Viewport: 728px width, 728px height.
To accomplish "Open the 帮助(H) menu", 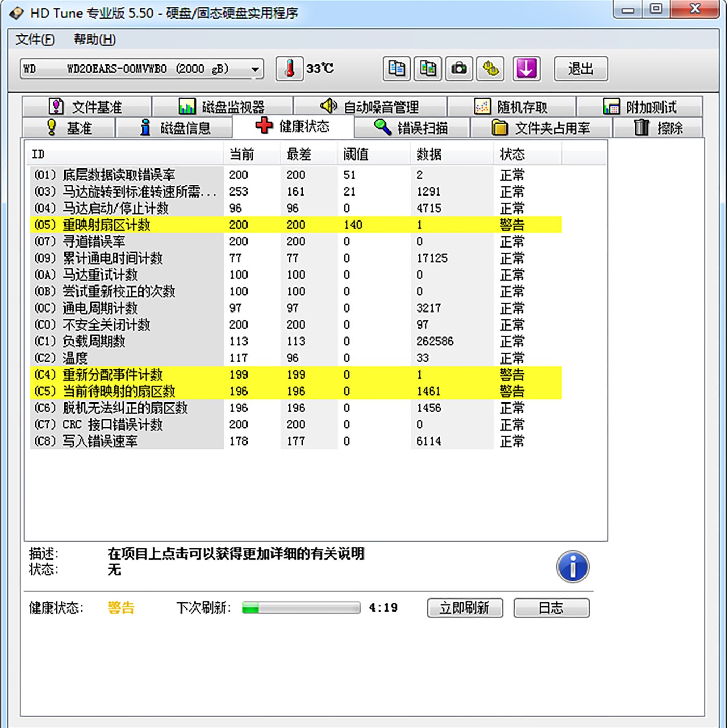I will tap(95, 40).
